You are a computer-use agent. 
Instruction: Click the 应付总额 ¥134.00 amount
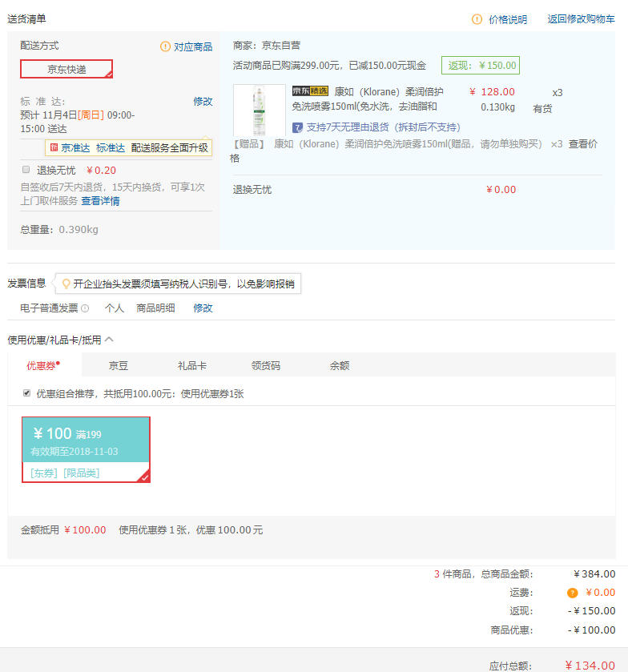pyautogui.click(x=590, y=665)
